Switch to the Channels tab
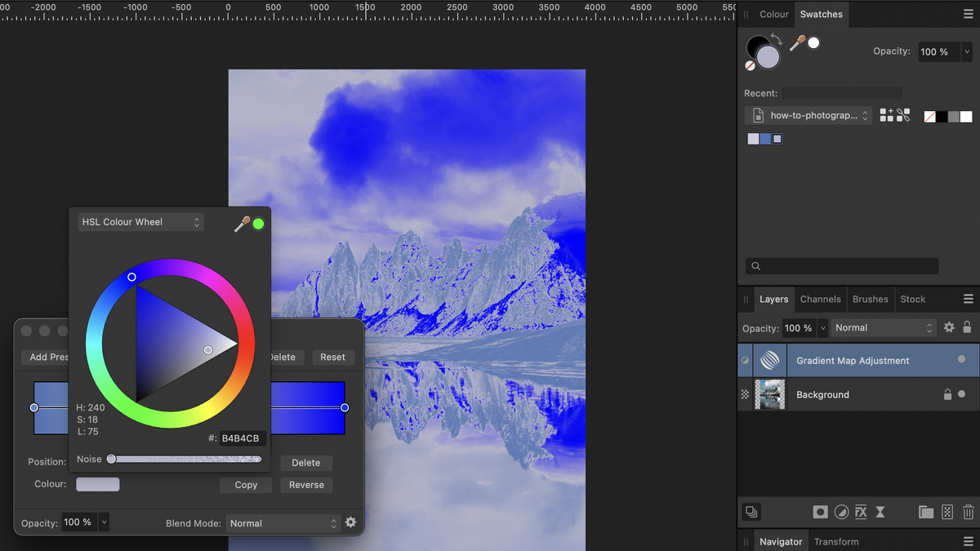The image size is (980, 551). click(x=820, y=300)
